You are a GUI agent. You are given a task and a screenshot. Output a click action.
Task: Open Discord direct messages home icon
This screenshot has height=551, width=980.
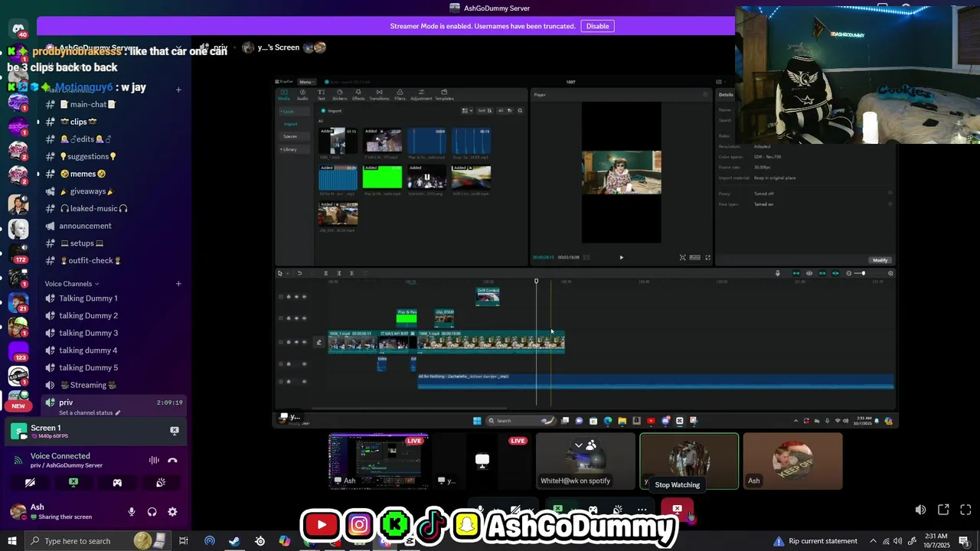click(x=18, y=29)
